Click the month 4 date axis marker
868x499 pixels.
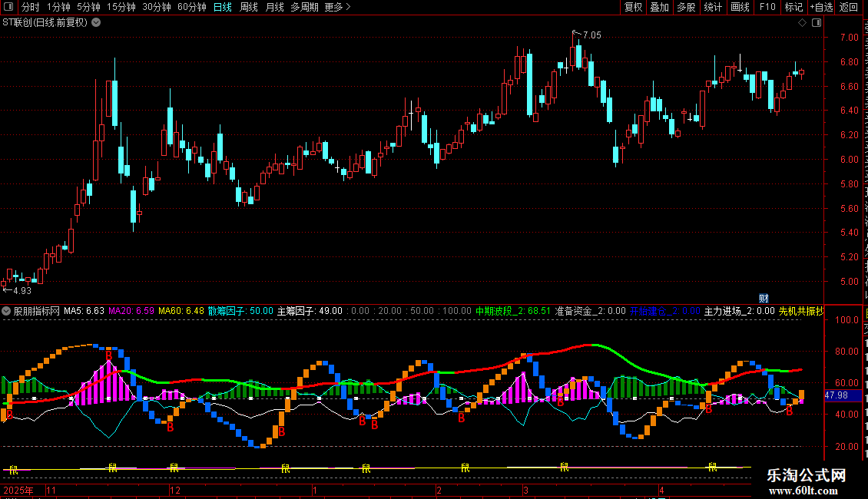tap(661, 490)
